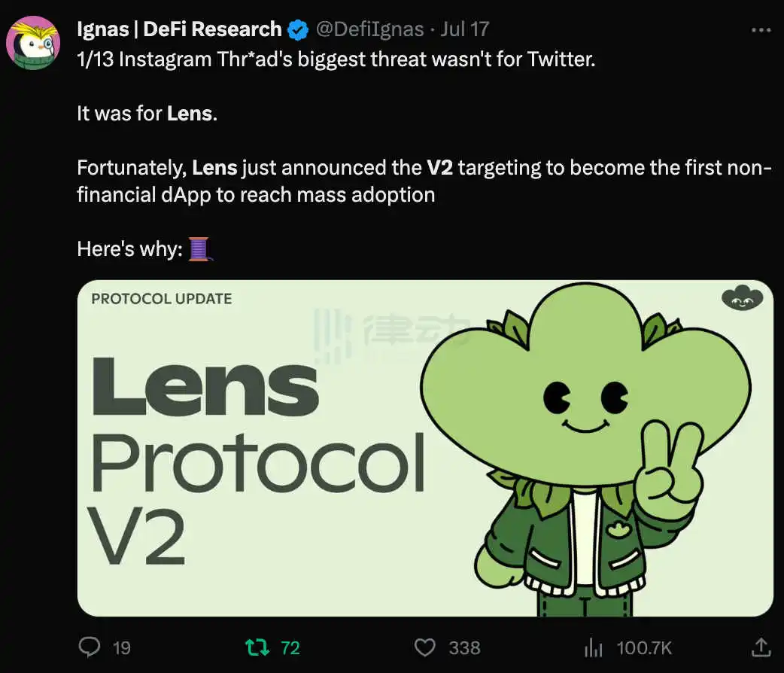Open the @DefiIgnas handle link
The width and height of the screenshot is (784, 673).
point(370,30)
